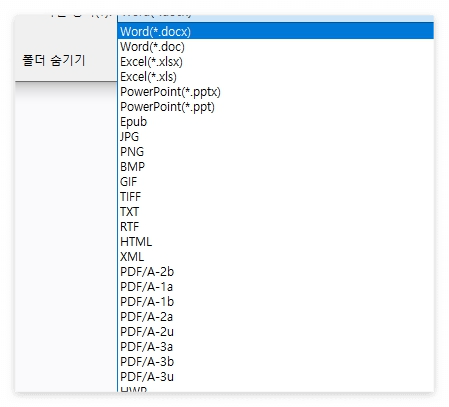The width and height of the screenshot is (449, 407).
Task: Pick Excel(*.xlsx) from the dropdown list
Action: (276, 62)
